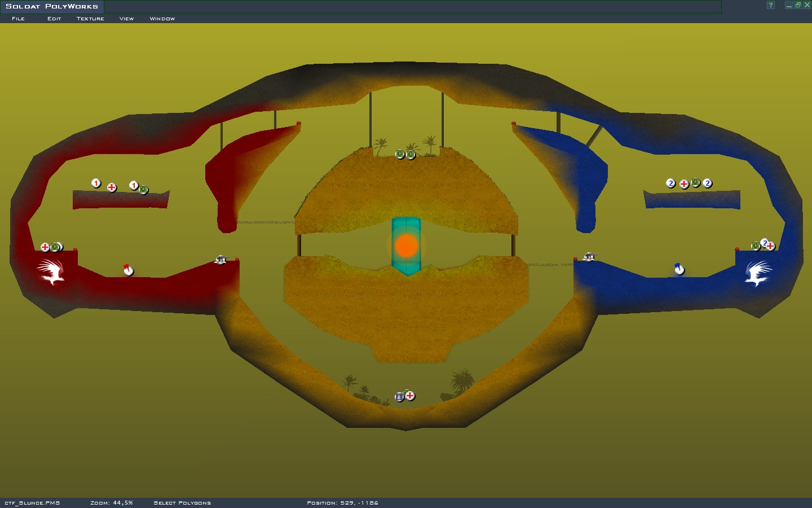Select the medkit on red upper platform
812x508 pixels.
(x=112, y=187)
